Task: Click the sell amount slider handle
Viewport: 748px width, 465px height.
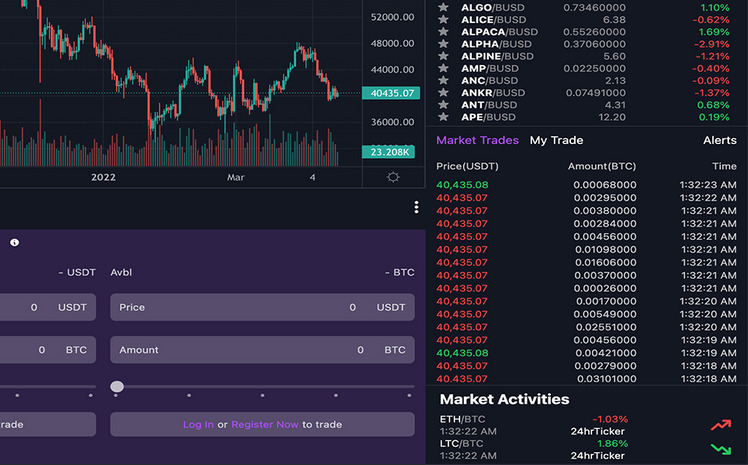Action: (x=117, y=386)
